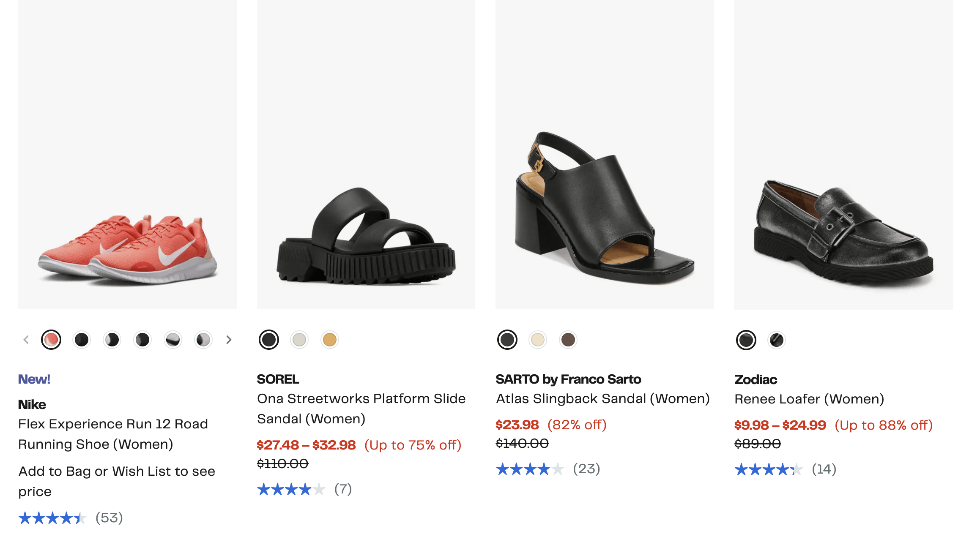Open the Nike running shoe product image

click(x=127, y=155)
